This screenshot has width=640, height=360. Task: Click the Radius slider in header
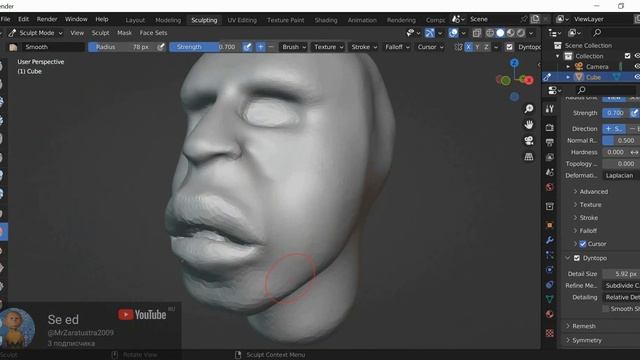(x=122, y=47)
